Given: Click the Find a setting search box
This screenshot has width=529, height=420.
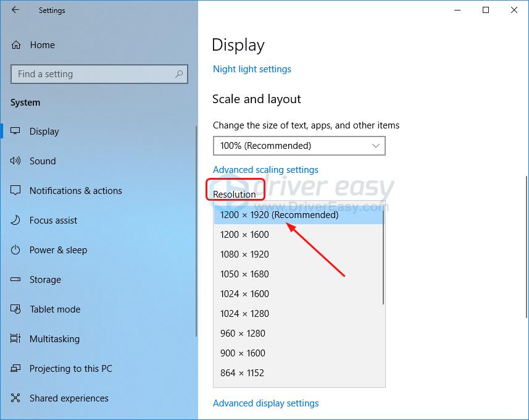Looking at the screenshot, I should coord(93,74).
